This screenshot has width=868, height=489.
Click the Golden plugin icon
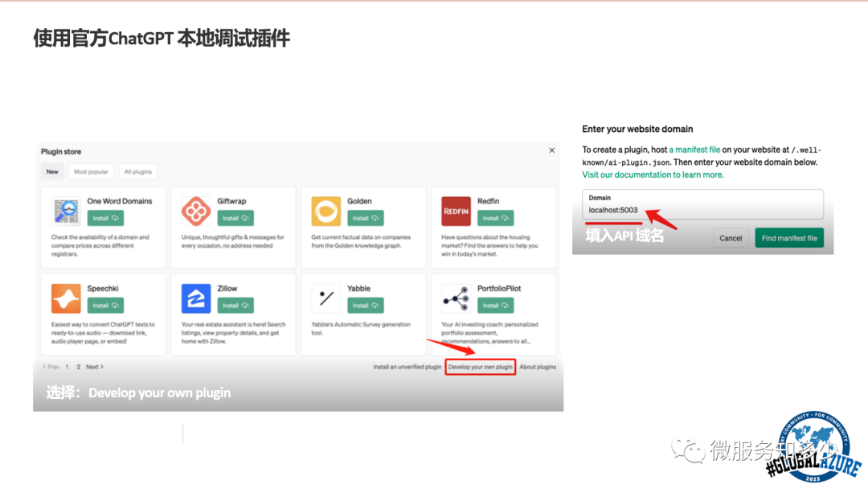point(326,211)
